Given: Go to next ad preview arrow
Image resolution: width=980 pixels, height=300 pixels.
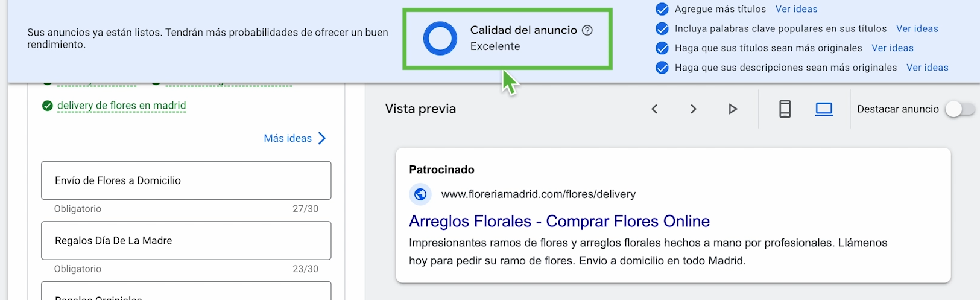Looking at the screenshot, I should pyautogui.click(x=694, y=109).
